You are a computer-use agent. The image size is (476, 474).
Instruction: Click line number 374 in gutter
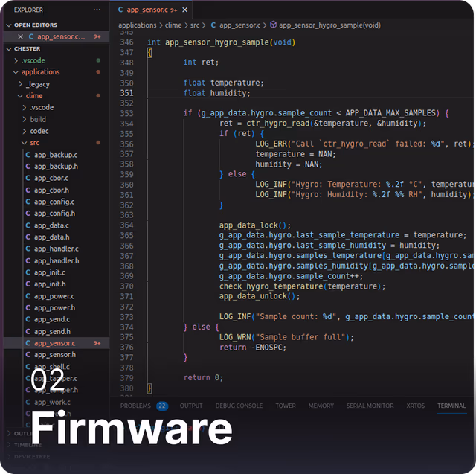pos(126,327)
